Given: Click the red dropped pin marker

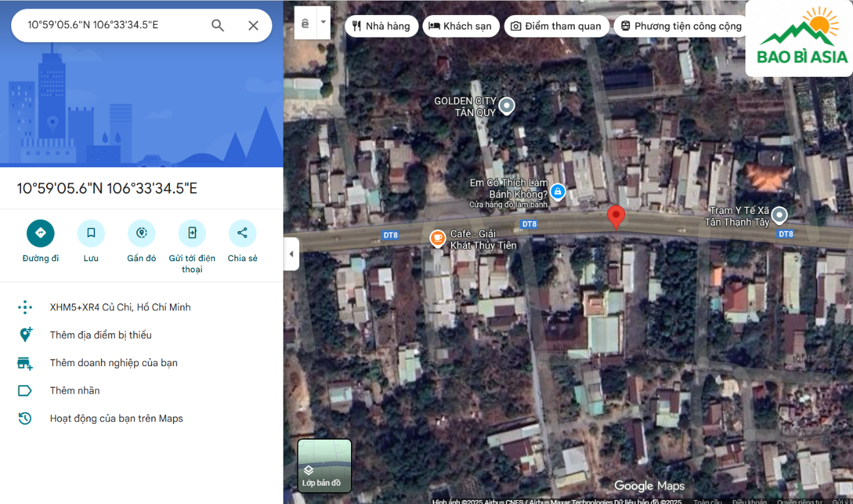Looking at the screenshot, I should (x=615, y=217).
